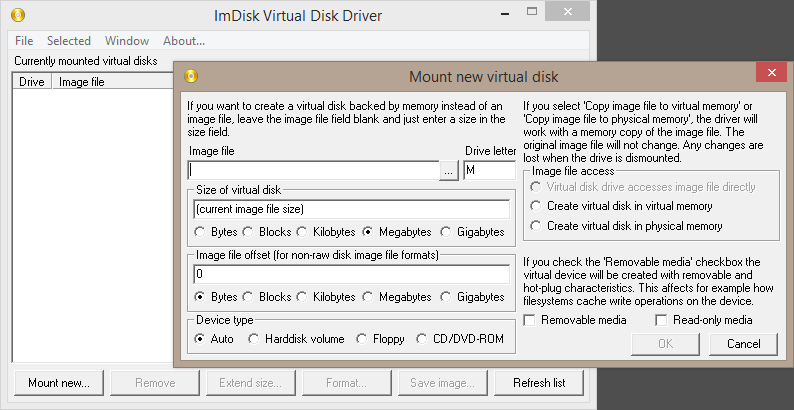Image resolution: width=794 pixels, height=410 pixels.
Task: Click the Mount new button
Action: [59, 383]
